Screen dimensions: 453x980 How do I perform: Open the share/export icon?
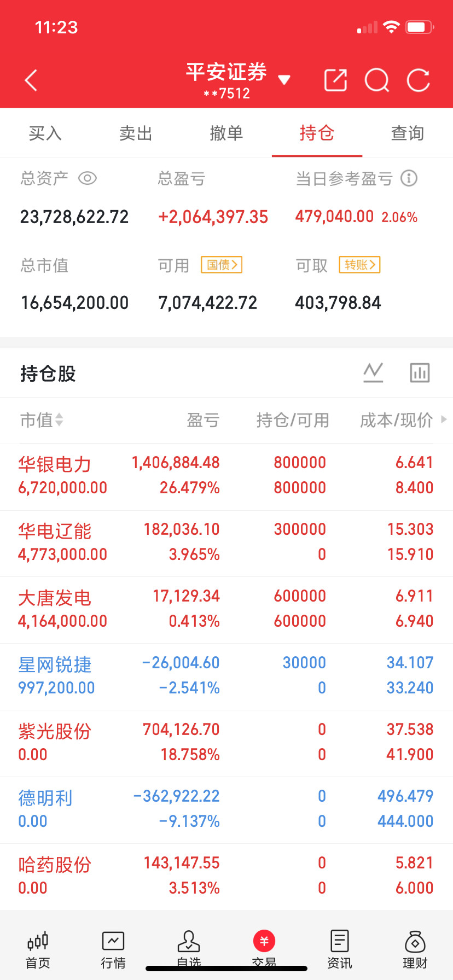pyautogui.click(x=336, y=80)
